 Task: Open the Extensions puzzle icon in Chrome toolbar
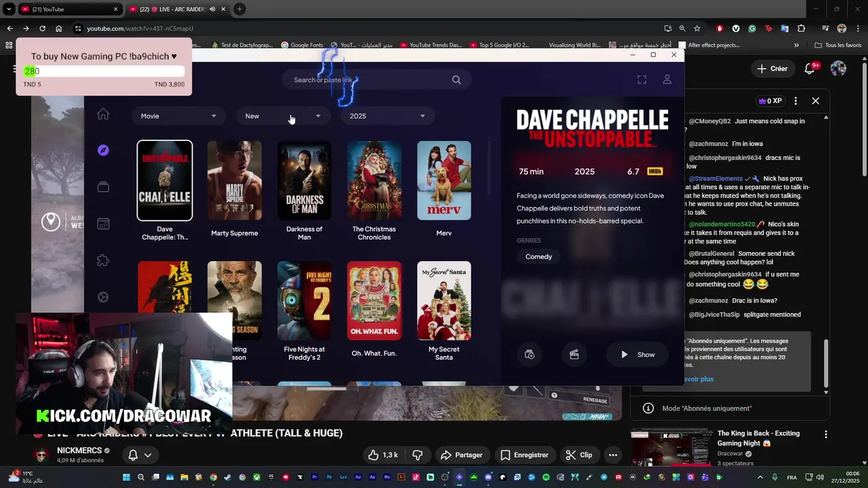(x=802, y=28)
